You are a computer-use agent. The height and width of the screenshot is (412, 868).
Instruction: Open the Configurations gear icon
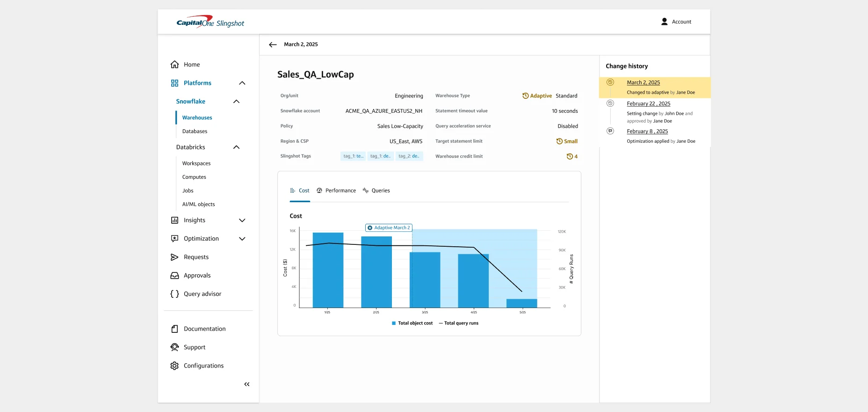point(174,366)
